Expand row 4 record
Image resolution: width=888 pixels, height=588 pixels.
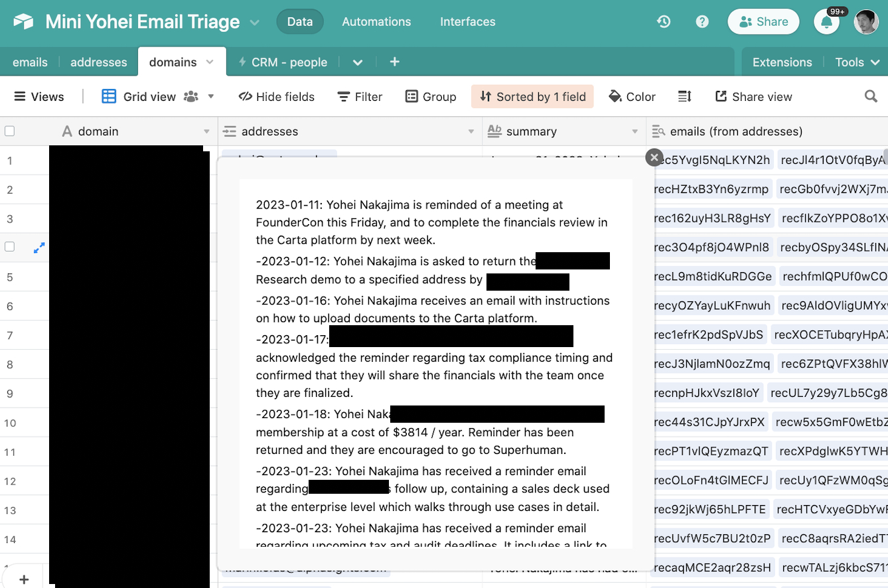pos(39,248)
